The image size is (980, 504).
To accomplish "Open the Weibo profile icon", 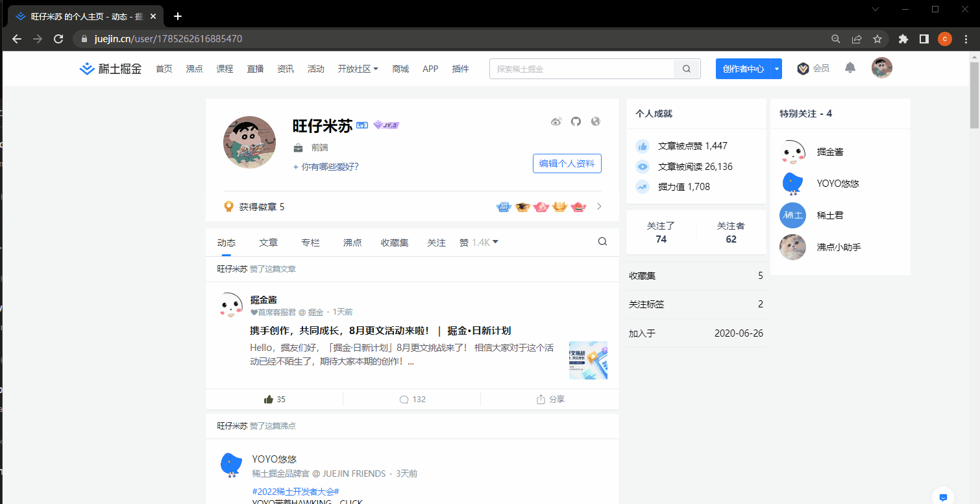I will [x=556, y=121].
